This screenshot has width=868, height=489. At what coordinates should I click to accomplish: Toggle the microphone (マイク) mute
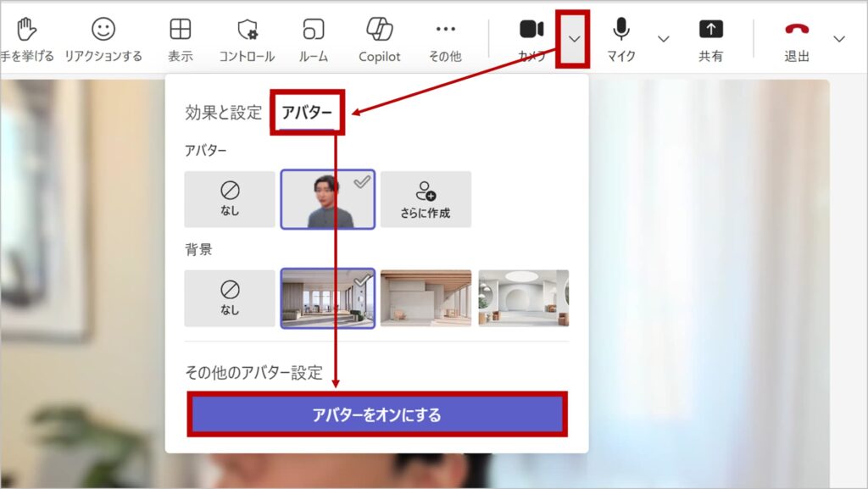(621, 31)
